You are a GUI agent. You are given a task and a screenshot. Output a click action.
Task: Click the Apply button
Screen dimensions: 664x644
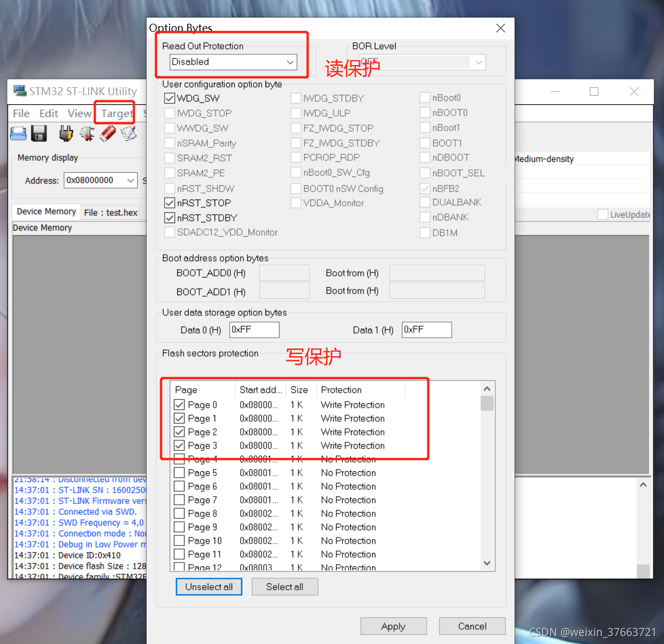(393, 626)
